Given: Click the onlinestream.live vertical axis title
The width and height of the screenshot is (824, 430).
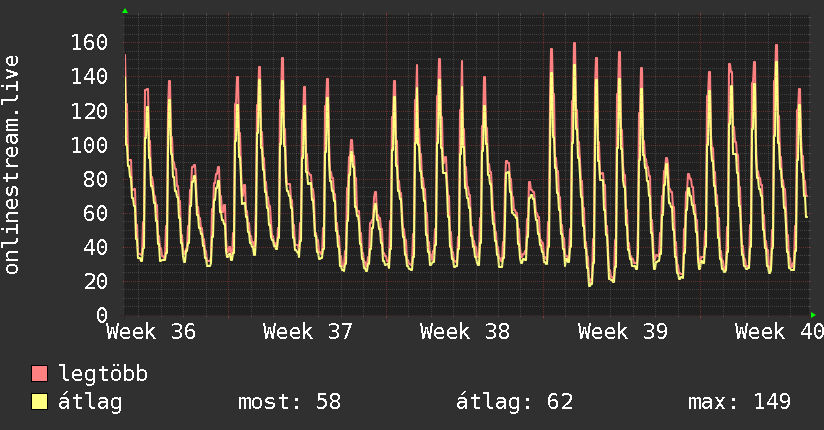Looking at the screenshot, I should 11,165.
